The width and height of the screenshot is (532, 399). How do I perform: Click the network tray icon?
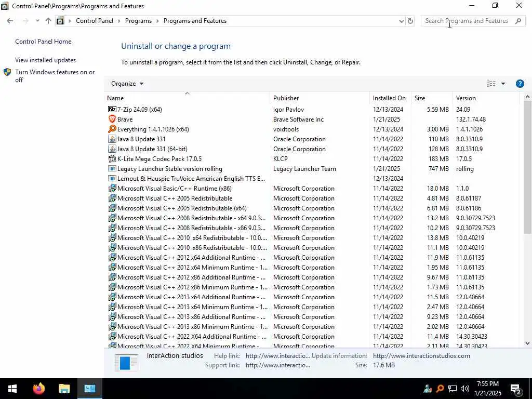453,389
